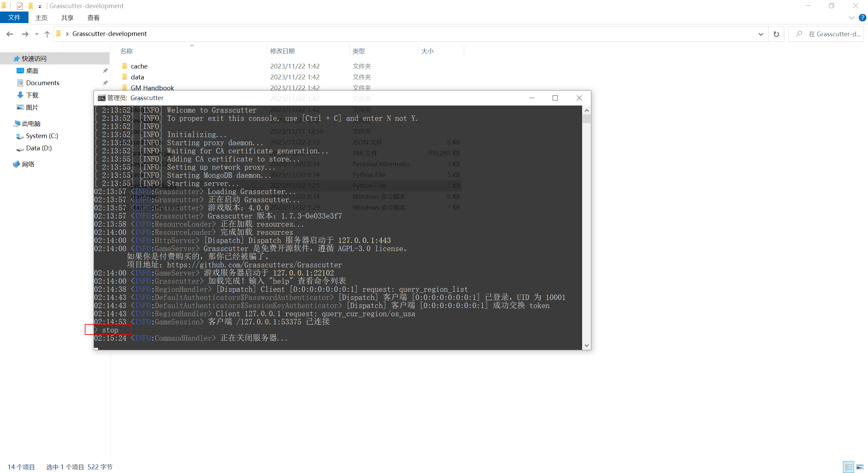868x473 pixels.
Task: Expand the address bar history dropdown
Action: [761, 34]
